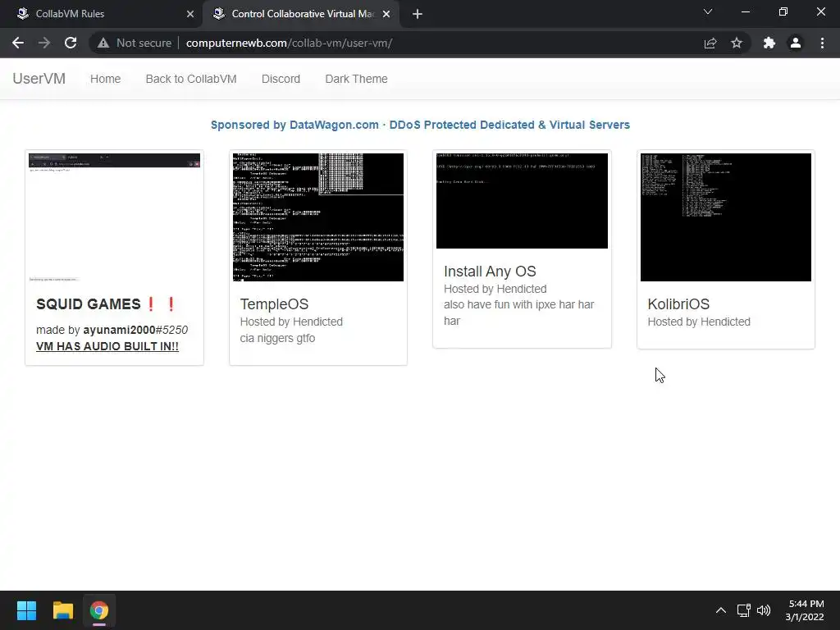Viewport: 840px width, 630px height.
Task: Click 'also have fun with ipxe' description
Action: point(518,313)
